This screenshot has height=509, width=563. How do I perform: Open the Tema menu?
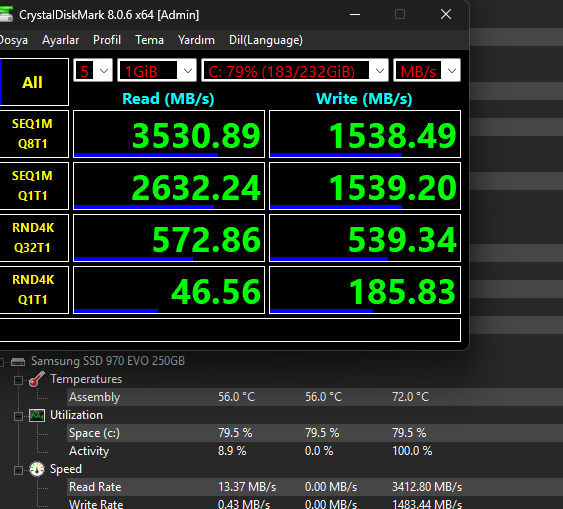(x=149, y=40)
